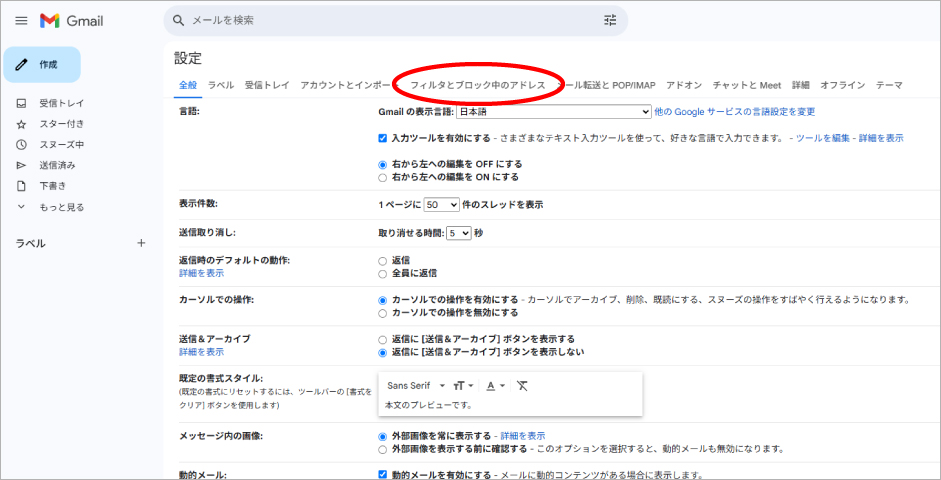
Task: Switch to the オフライン tab
Action: click(x=843, y=85)
